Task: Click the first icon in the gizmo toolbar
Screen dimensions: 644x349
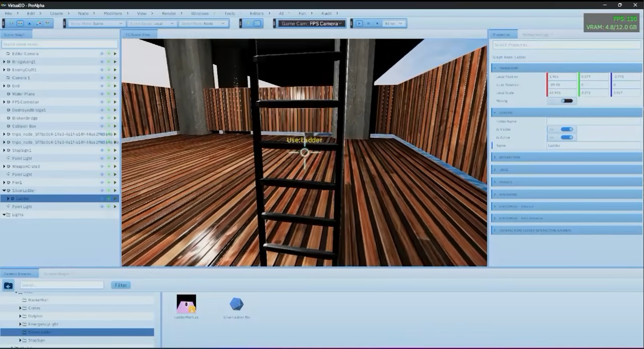Action: pos(11,24)
